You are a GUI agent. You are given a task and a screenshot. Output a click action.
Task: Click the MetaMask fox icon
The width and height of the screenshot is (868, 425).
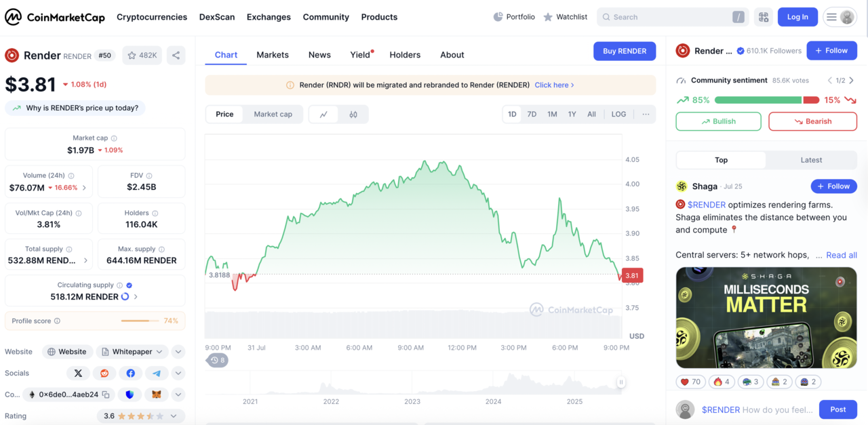[156, 394]
